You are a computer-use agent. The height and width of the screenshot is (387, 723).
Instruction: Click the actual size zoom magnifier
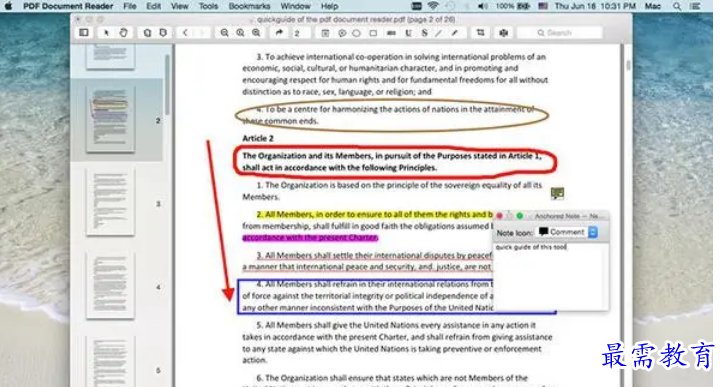pos(240,33)
